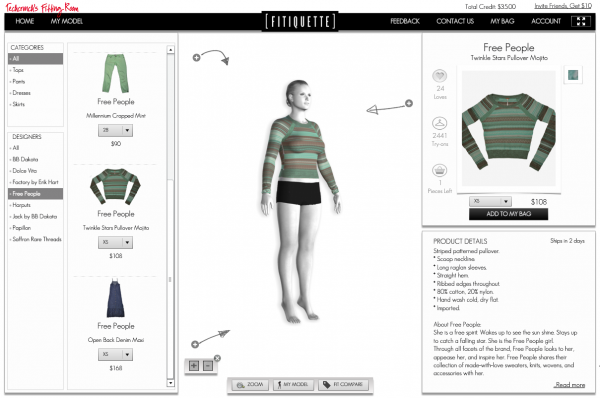Select the teal color swatch thumbnail

tap(573, 75)
